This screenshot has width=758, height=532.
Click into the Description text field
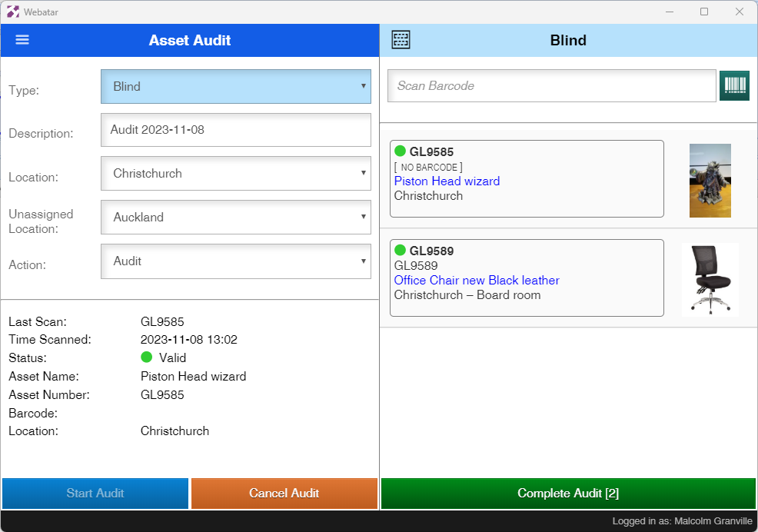pos(236,130)
